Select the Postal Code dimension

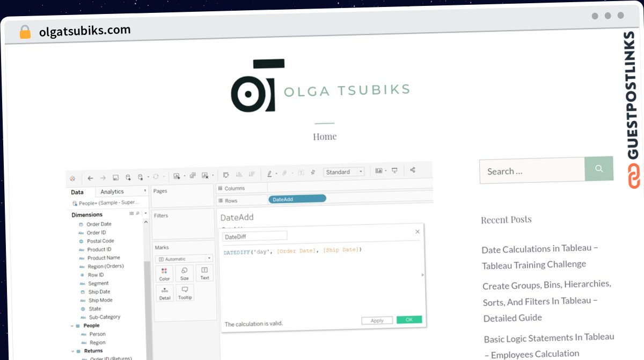101,241
